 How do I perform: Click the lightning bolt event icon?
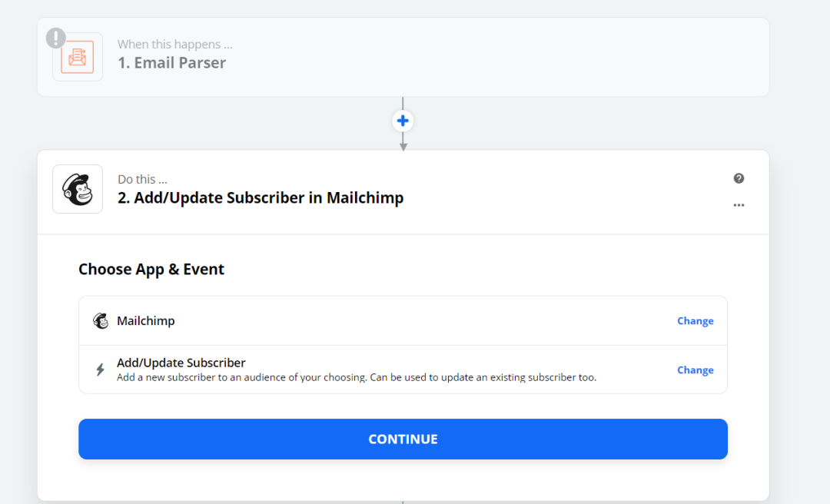point(100,370)
